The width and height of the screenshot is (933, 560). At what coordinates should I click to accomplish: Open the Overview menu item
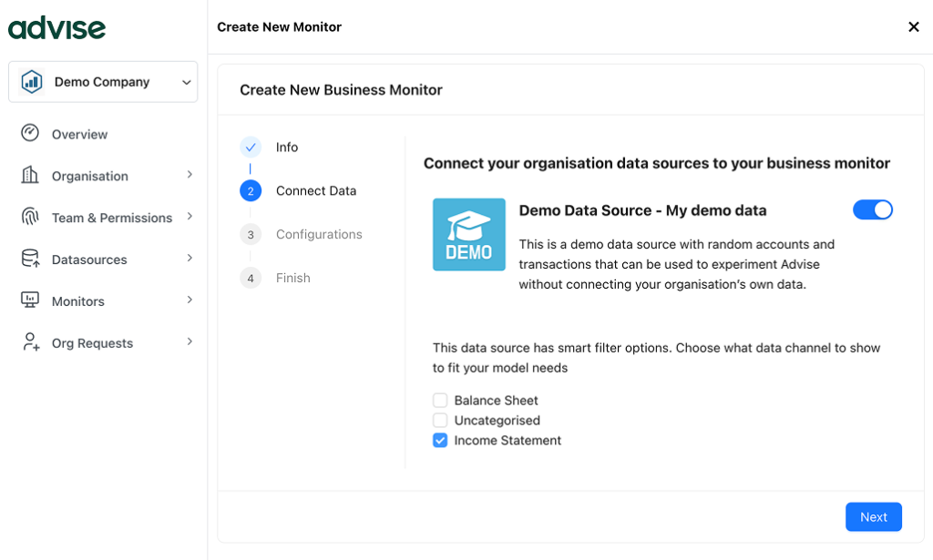click(79, 135)
